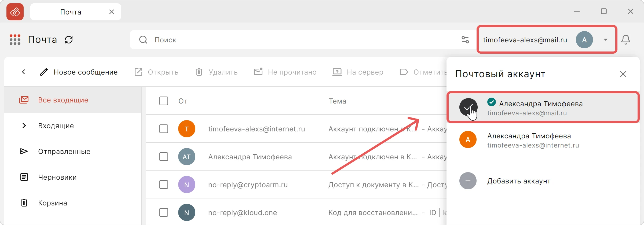
Task: Minimize the window
Action: point(577,11)
